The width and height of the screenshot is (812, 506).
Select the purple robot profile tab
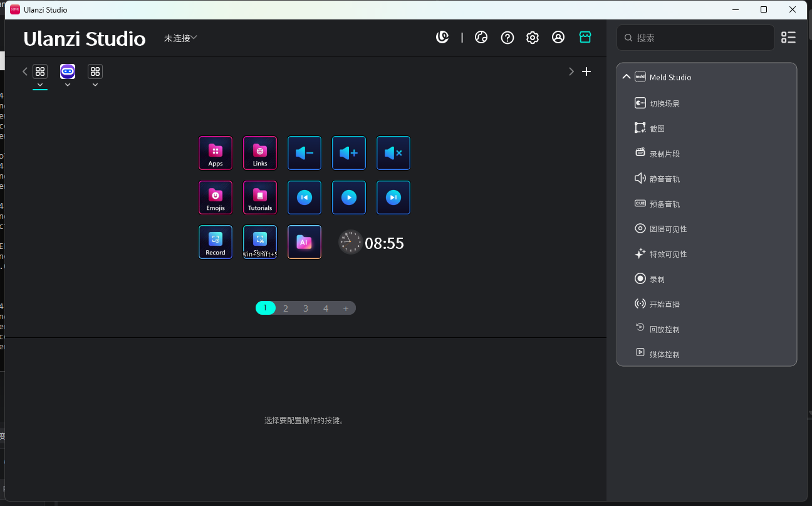pyautogui.click(x=67, y=71)
